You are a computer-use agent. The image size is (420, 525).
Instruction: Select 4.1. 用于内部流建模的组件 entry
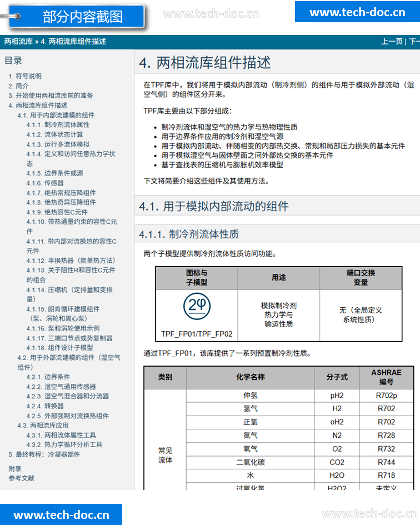click(x=56, y=115)
